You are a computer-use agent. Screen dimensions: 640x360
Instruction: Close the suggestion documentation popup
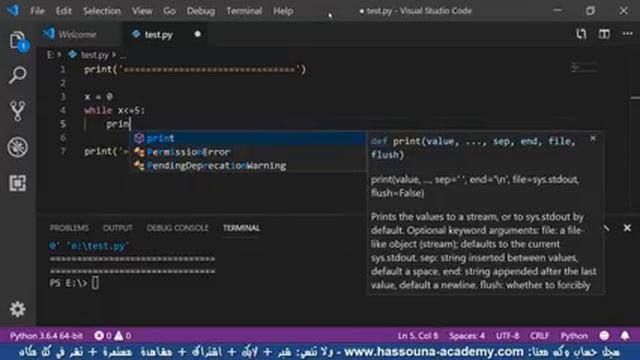click(x=593, y=139)
